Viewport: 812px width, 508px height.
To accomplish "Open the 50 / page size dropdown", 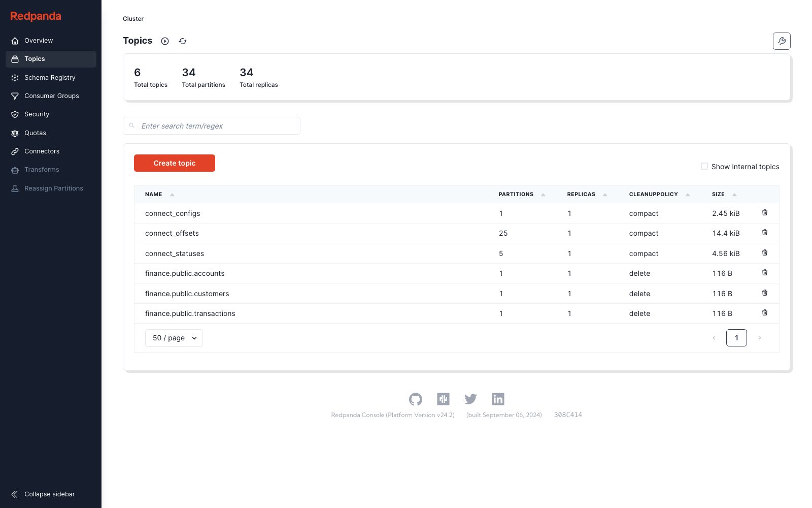I will [x=174, y=338].
